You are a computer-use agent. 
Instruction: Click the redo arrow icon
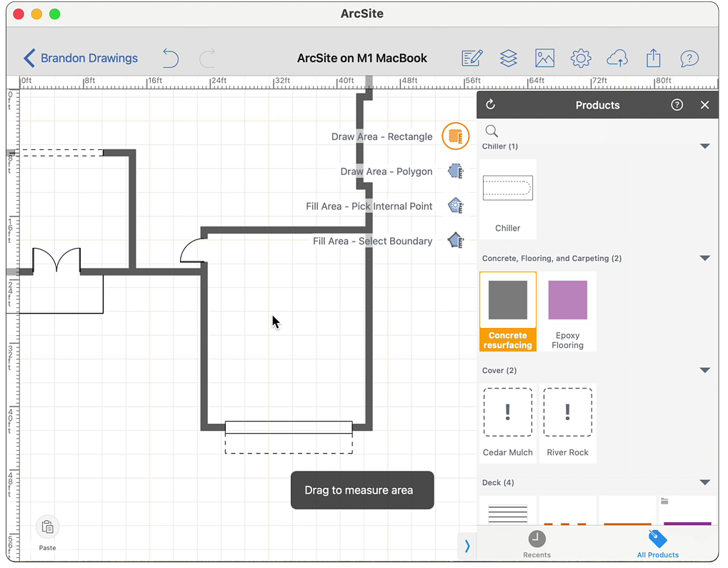pyautogui.click(x=207, y=58)
